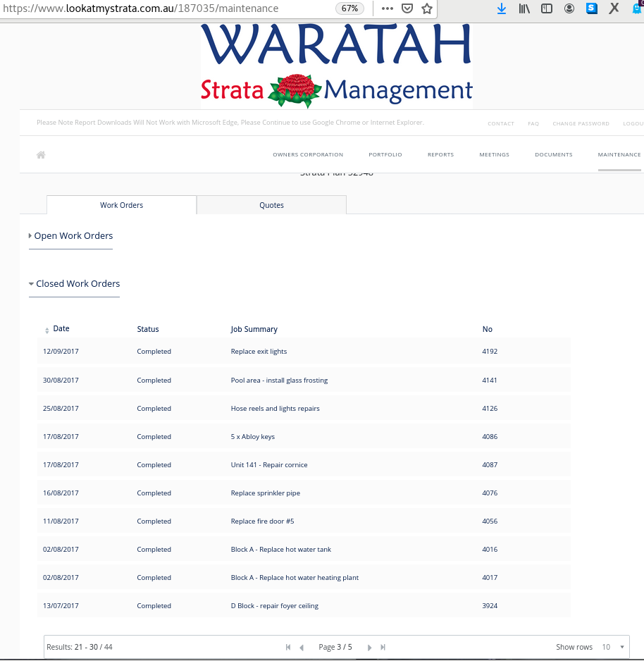Open the Replace fire door #5 job
Screen dimensions: 644x661
pyautogui.click(x=262, y=521)
